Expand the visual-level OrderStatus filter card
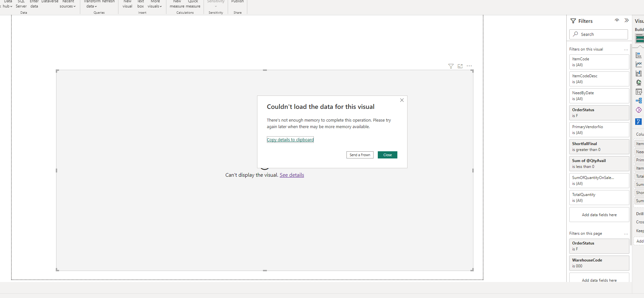 tap(599, 113)
